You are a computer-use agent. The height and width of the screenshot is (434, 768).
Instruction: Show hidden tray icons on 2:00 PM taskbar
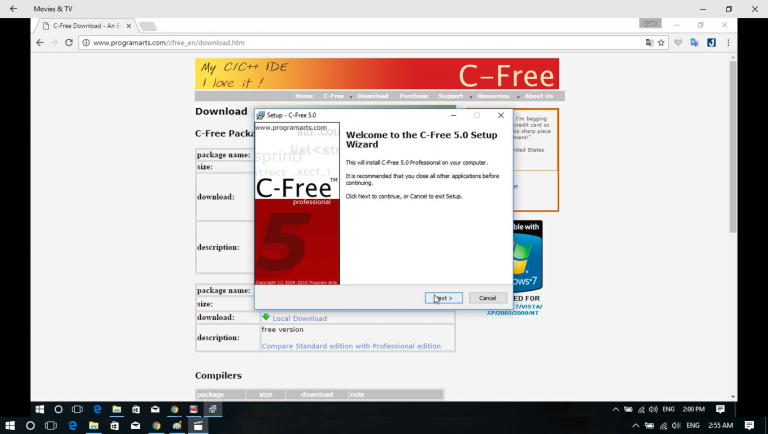[x=616, y=409]
